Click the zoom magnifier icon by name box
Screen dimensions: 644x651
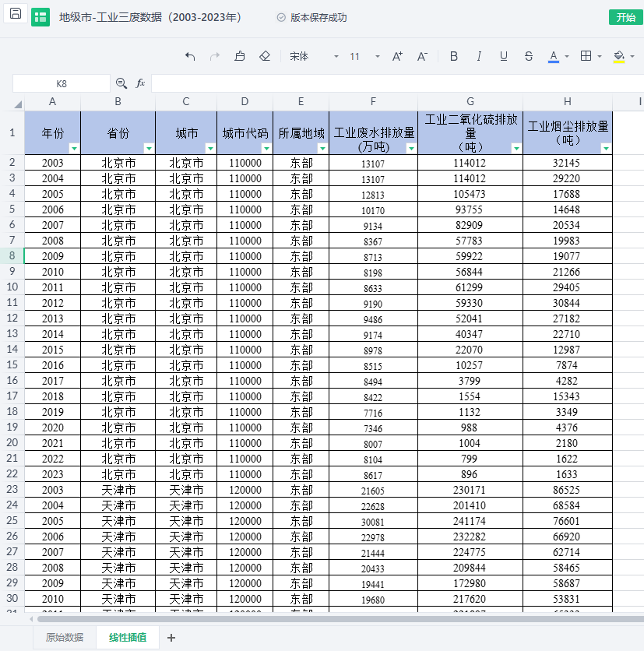[121, 83]
